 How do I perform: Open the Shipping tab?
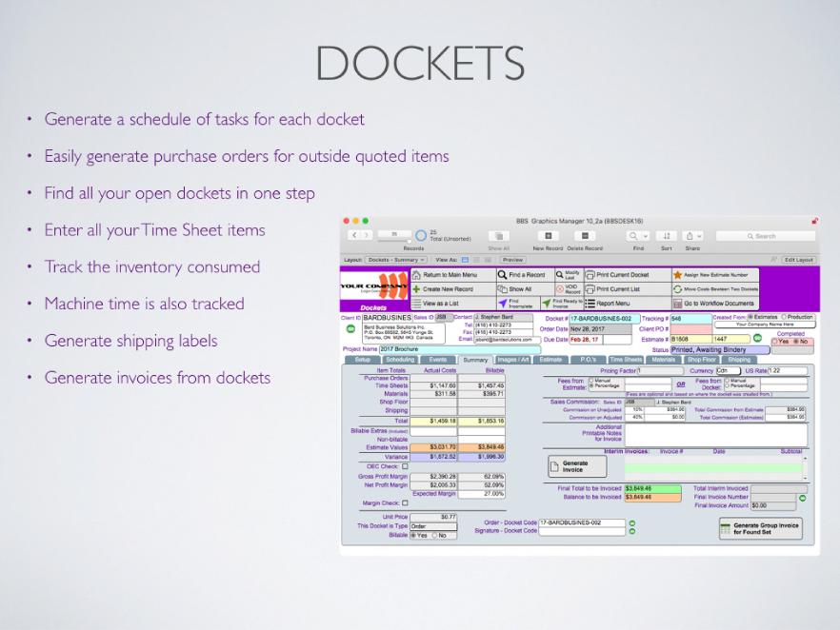click(x=739, y=360)
